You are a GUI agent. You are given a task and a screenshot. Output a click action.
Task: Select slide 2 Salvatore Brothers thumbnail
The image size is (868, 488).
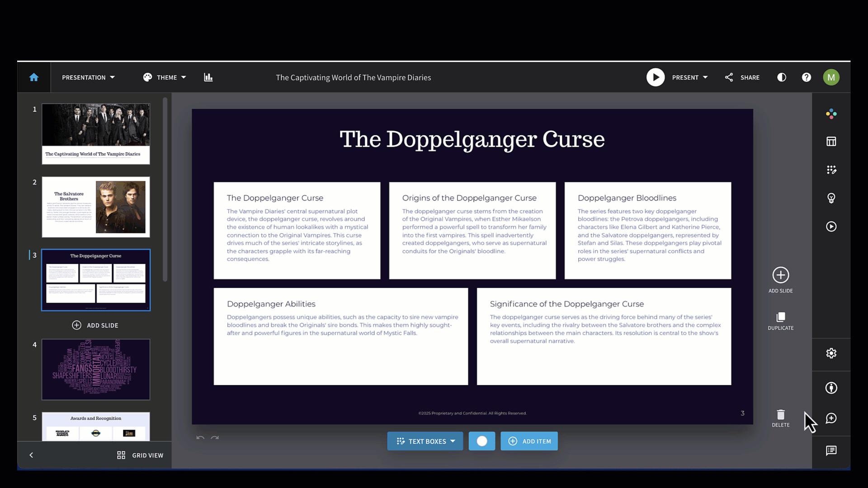[x=96, y=207]
